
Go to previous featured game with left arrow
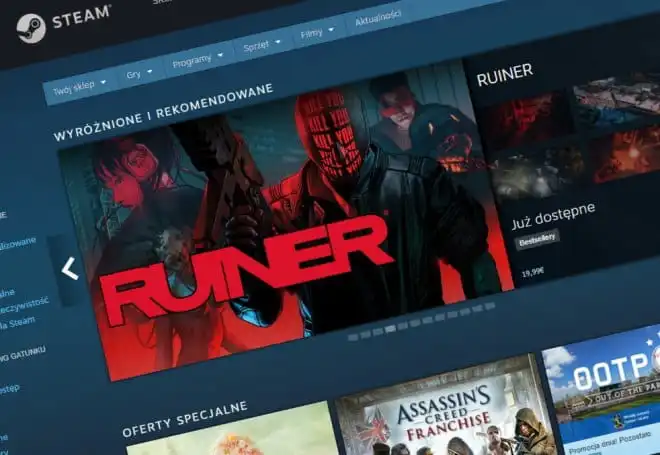pyautogui.click(x=69, y=268)
